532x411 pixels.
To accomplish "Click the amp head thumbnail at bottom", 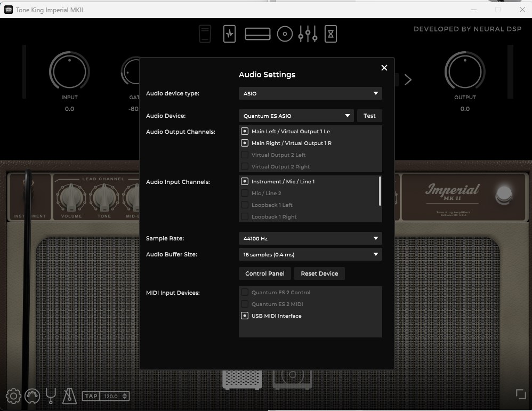I will coord(242,380).
